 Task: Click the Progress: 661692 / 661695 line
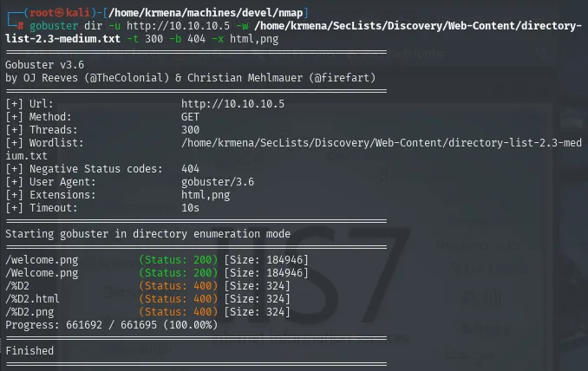(111, 325)
